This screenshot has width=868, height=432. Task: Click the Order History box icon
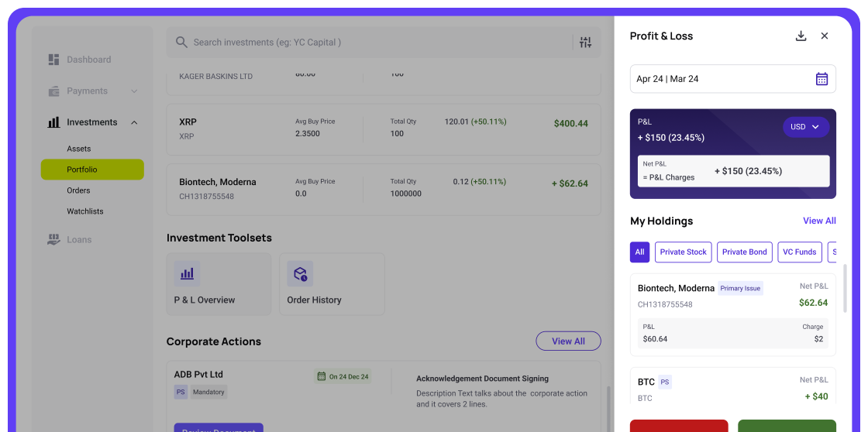click(x=300, y=274)
